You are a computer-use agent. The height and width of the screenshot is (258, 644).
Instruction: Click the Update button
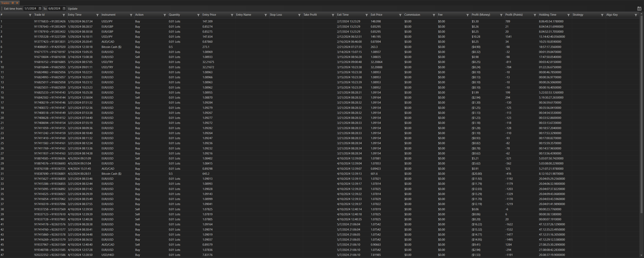73,9
